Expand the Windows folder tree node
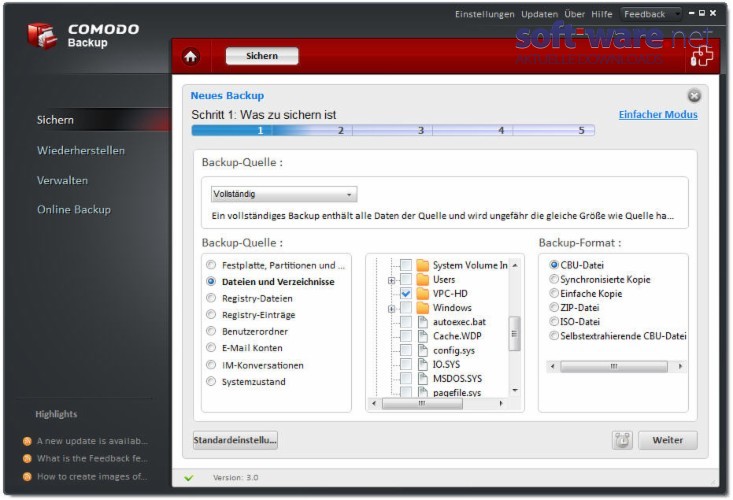This screenshot has width=733, height=500. 391,309
